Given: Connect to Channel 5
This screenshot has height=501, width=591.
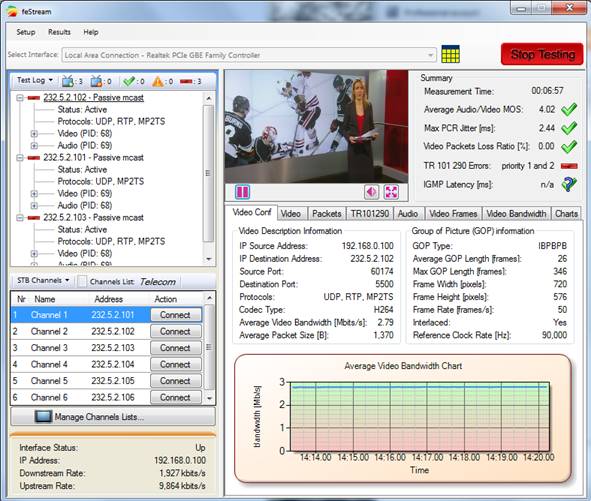Looking at the screenshot, I should pos(176,381).
